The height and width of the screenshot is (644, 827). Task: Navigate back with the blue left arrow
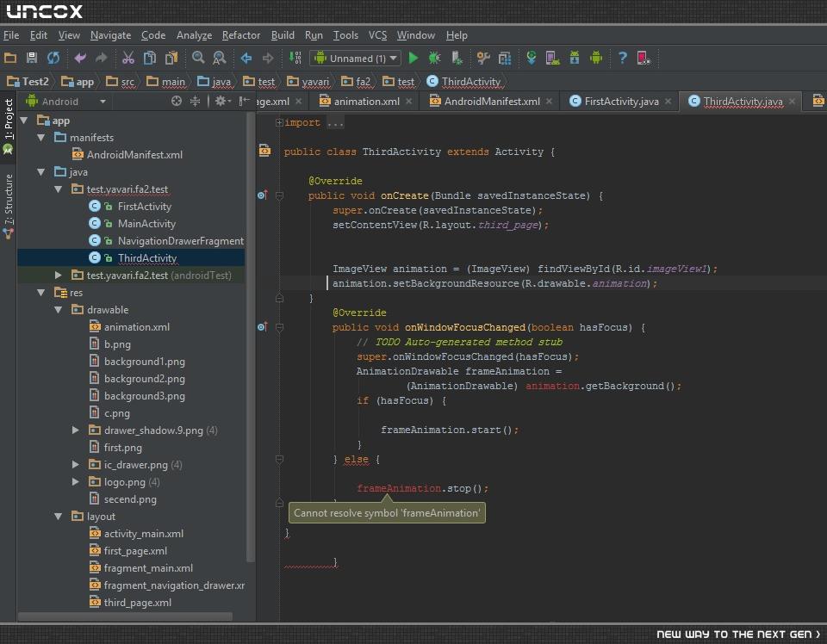[246, 58]
